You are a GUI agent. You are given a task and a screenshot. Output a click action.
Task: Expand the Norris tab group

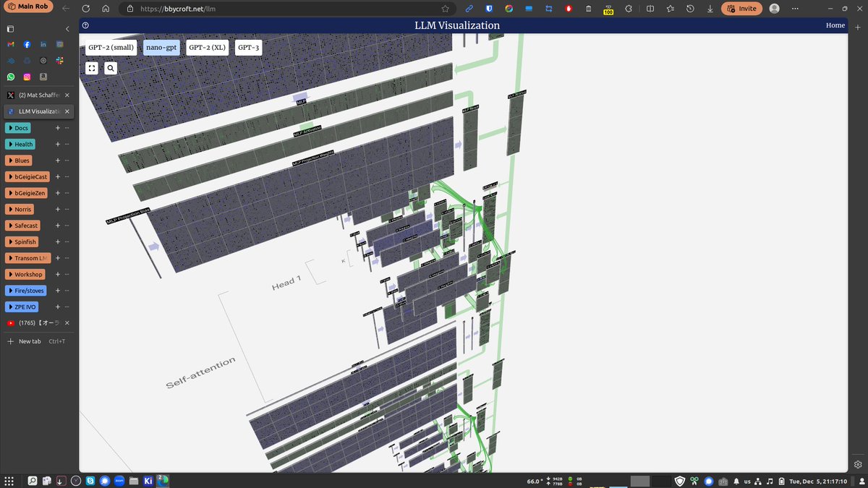click(20, 209)
